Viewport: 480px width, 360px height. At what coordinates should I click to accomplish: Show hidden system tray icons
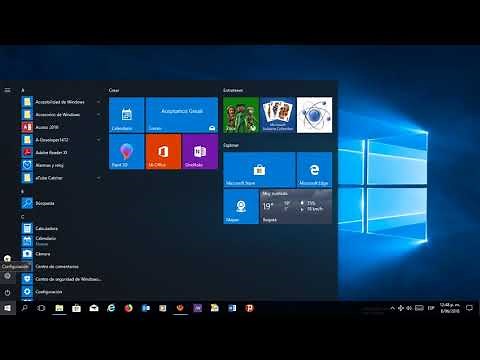(x=392, y=308)
